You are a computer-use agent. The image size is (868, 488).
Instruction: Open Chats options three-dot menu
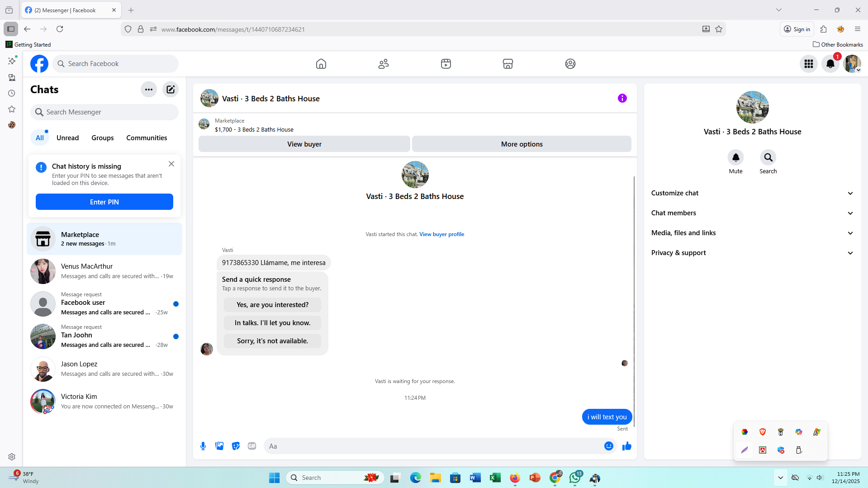point(149,90)
